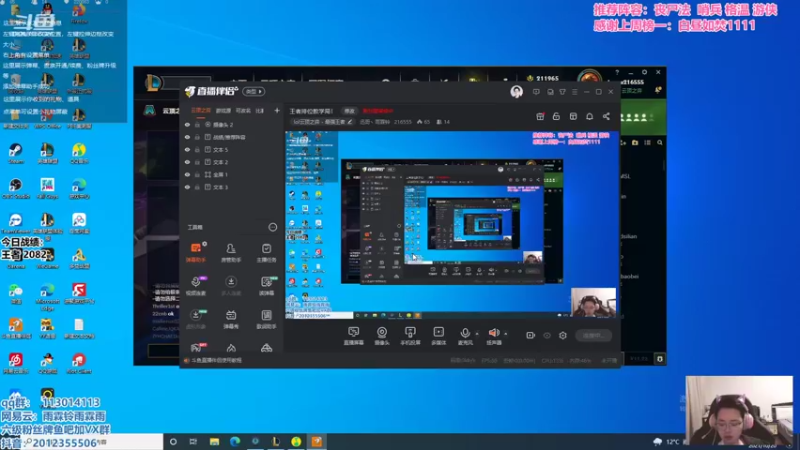The height and width of the screenshot is (450, 800).
Task: Switch to the fourth scene tab
Action: [x=260, y=110]
